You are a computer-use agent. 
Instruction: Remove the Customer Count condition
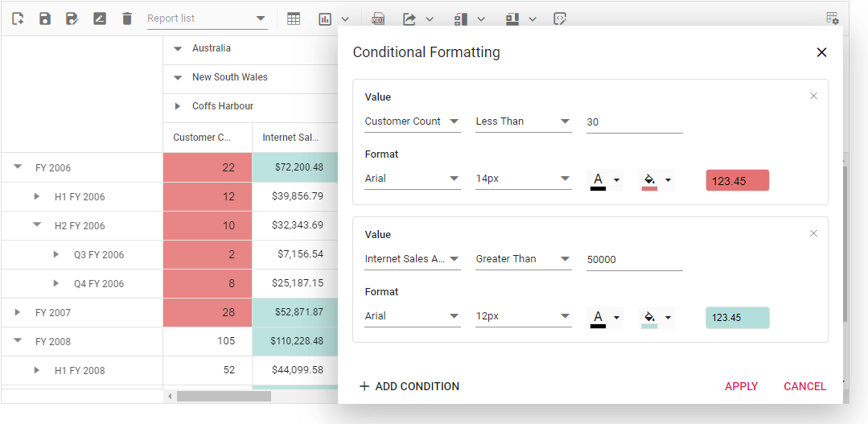(x=813, y=96)
